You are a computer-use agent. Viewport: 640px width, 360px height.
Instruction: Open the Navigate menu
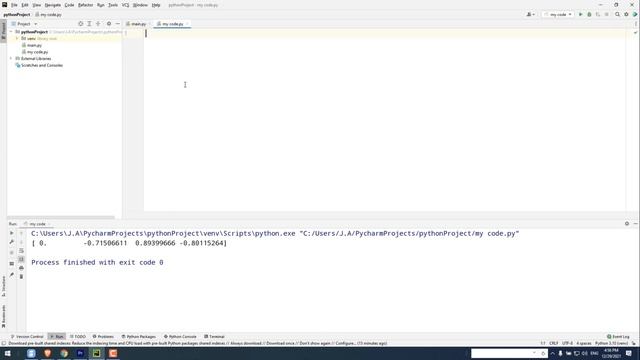pos(53,5)
